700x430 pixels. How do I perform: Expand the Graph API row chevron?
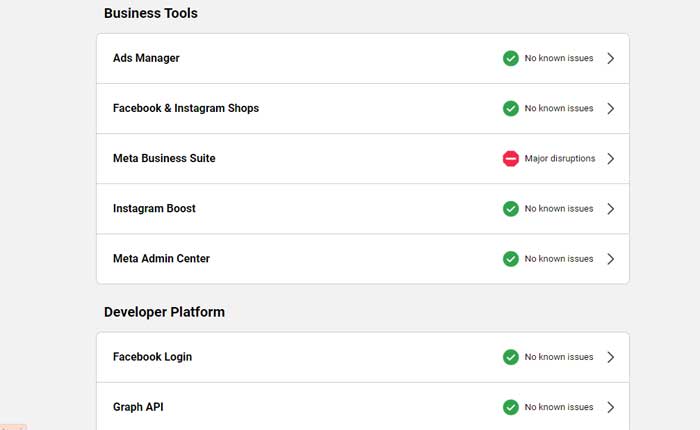point(610,407)
